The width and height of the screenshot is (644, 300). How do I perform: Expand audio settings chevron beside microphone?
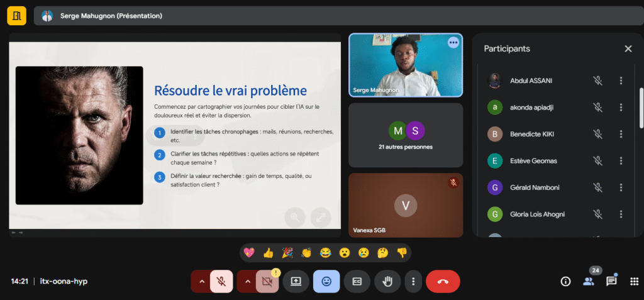click(201, 281)
